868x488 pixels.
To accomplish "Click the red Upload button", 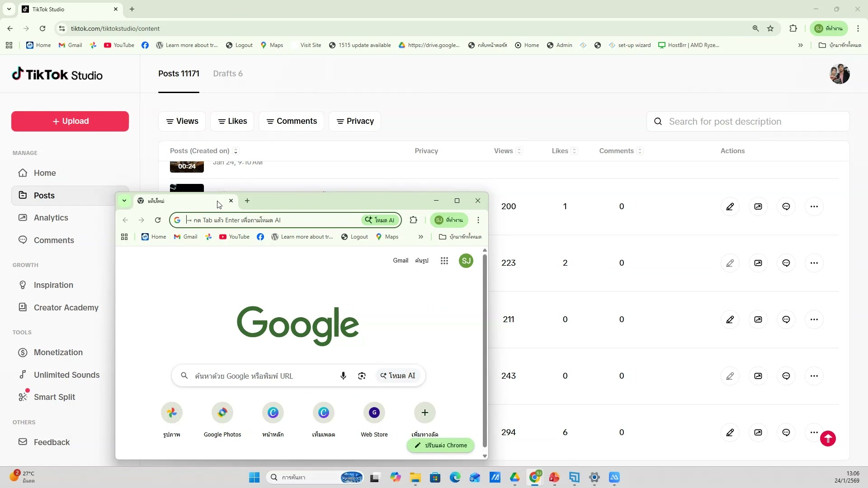I will point(70,121).
